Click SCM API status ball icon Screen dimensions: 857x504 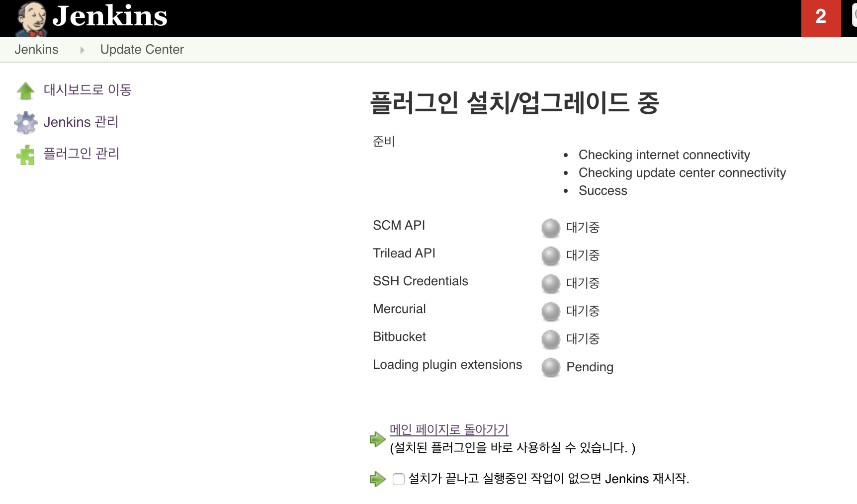[x=550, y=228]
